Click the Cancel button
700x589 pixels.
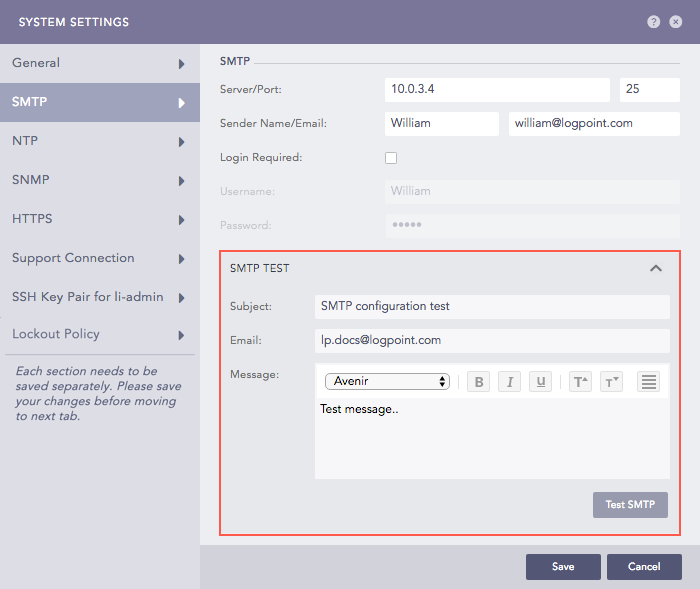[644, 567]
